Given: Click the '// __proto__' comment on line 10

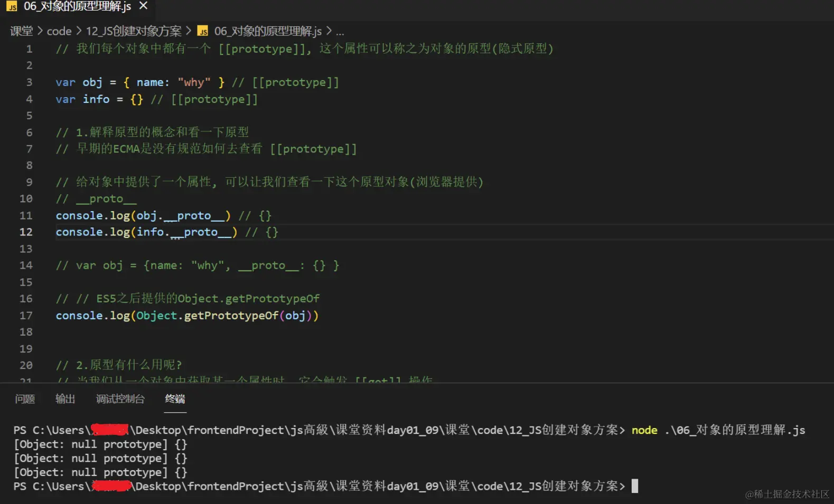Looking at the screenshot, I should pyautogui.click(x=96, y=199).
